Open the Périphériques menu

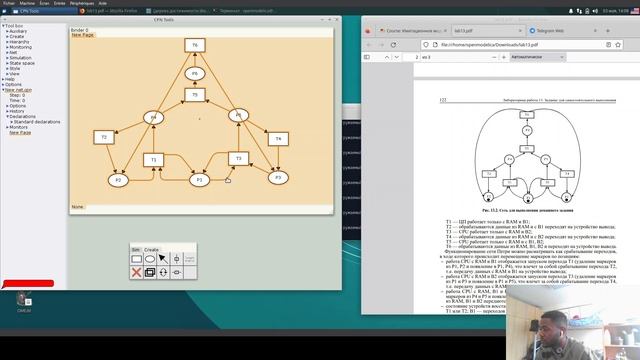pyautogui.click(x=82, y=3)
